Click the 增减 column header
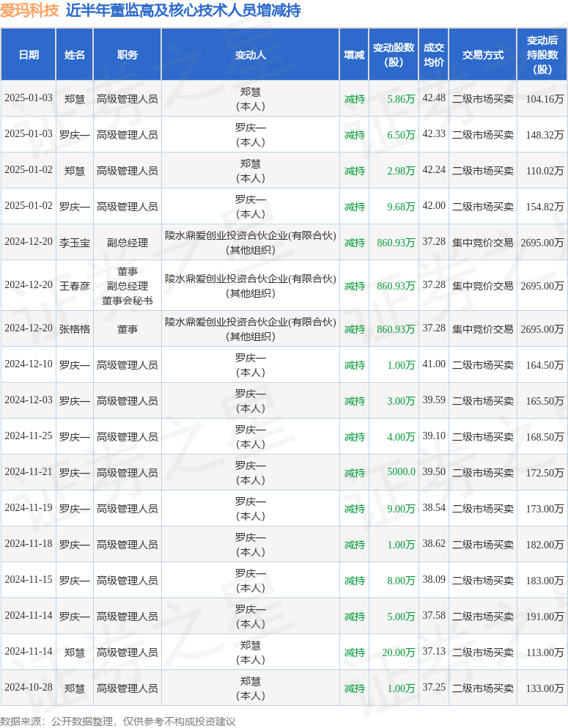Viewport: 568px width, 728px height. [355, 55]
